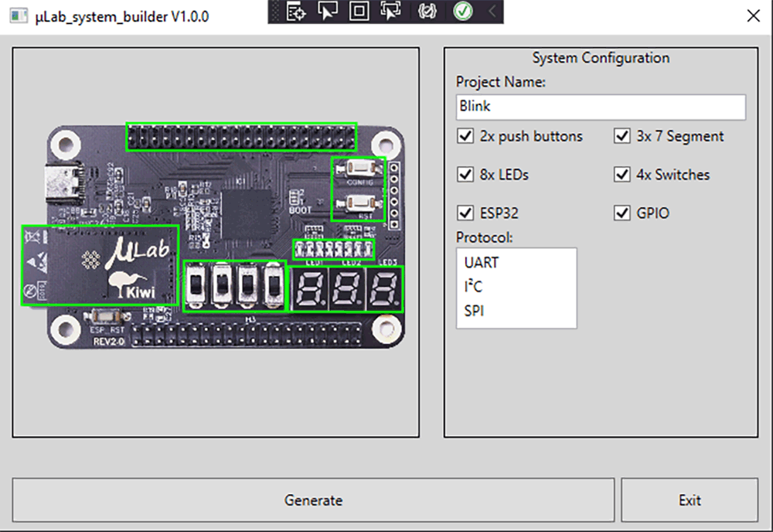Click the Generate button
The image size is (773, 532).
[x=314, y=500]
